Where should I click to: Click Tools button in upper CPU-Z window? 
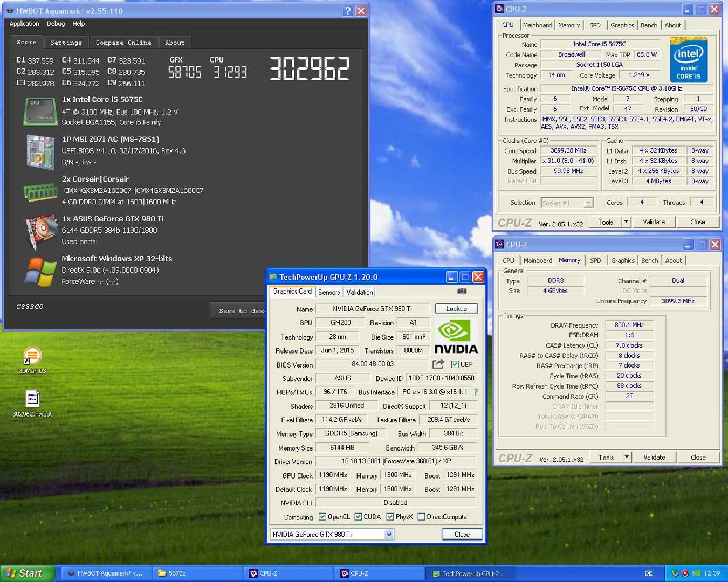(606, 222)
